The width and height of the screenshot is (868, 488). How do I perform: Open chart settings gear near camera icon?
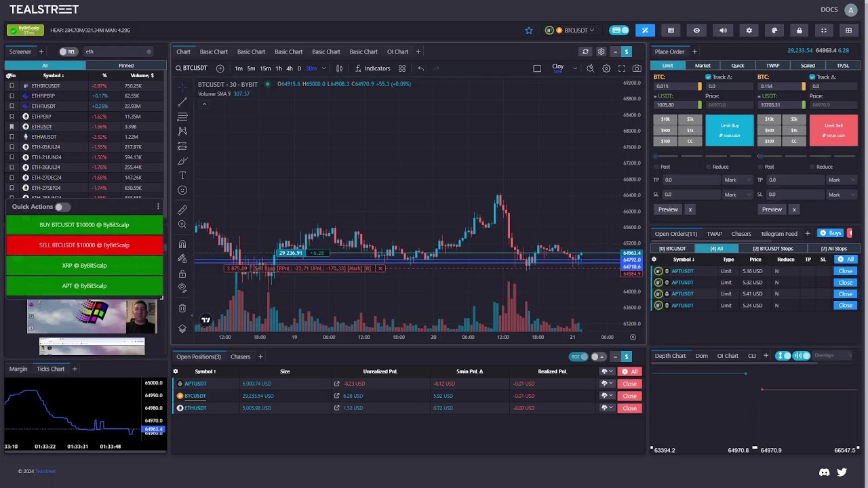coord(606,68)
